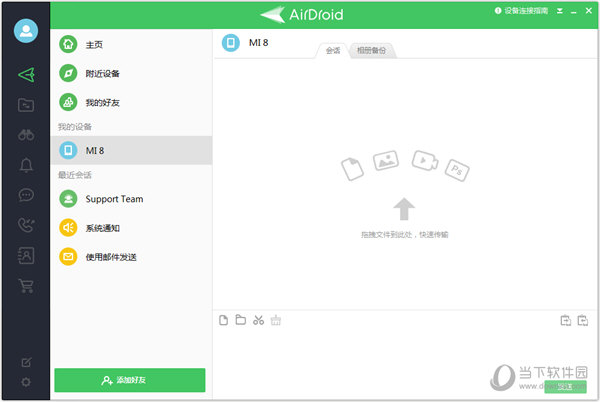Open 附近设备 nearby devices
Viewport: 600px width, 402px height.
coord(131,73)
